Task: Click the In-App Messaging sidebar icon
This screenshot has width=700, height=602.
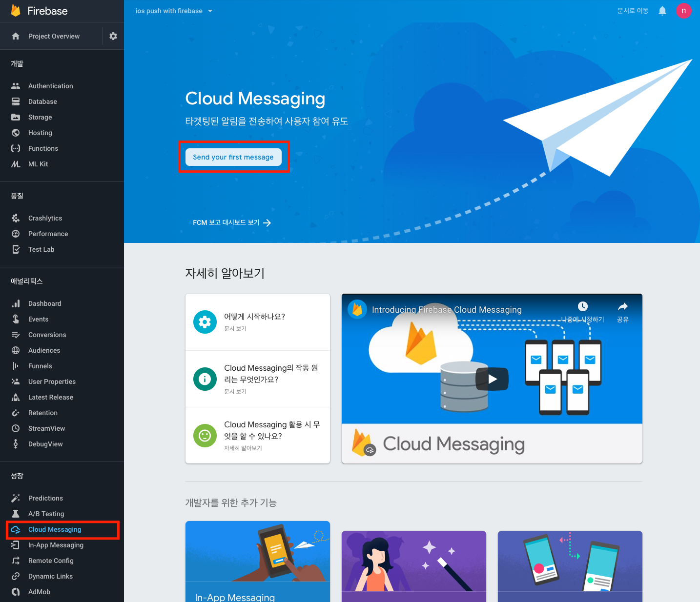Action: click(16, 545)
